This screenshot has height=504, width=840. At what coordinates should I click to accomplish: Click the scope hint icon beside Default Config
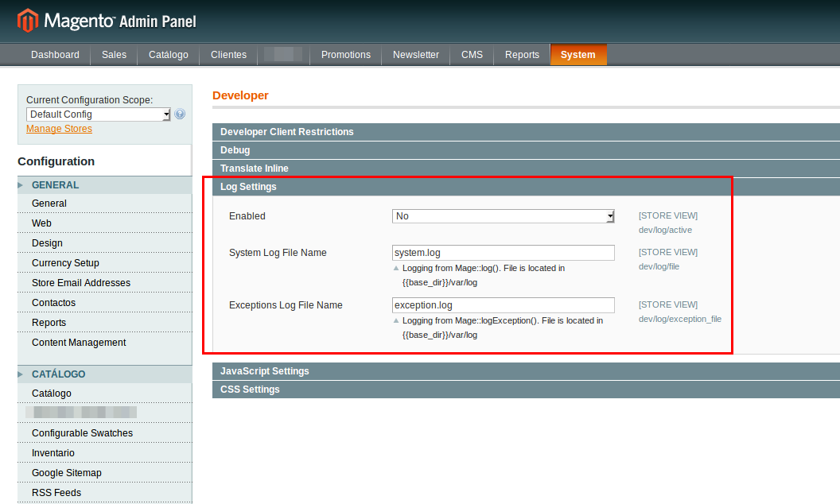[x=180, y=114]
